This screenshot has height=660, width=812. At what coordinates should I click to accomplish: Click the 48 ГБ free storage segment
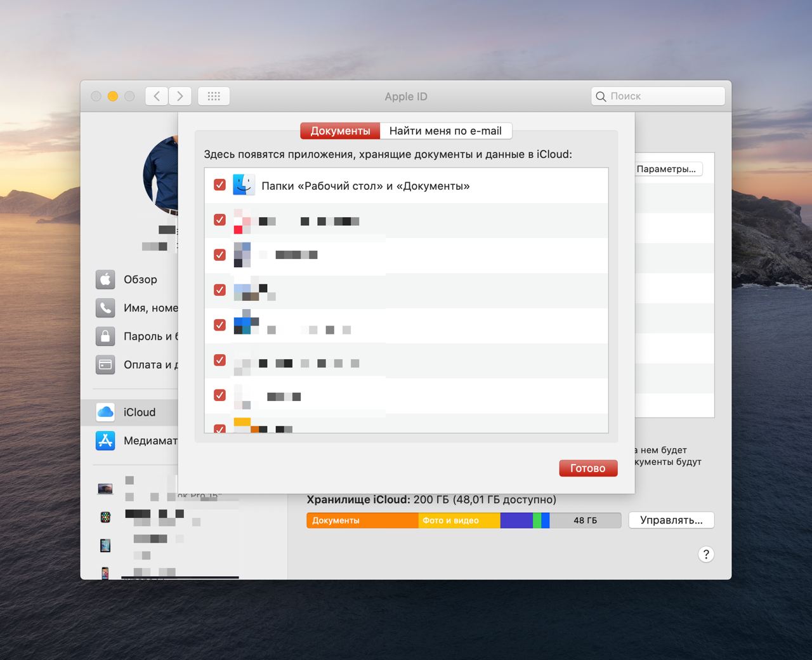(x=585, y=520)
